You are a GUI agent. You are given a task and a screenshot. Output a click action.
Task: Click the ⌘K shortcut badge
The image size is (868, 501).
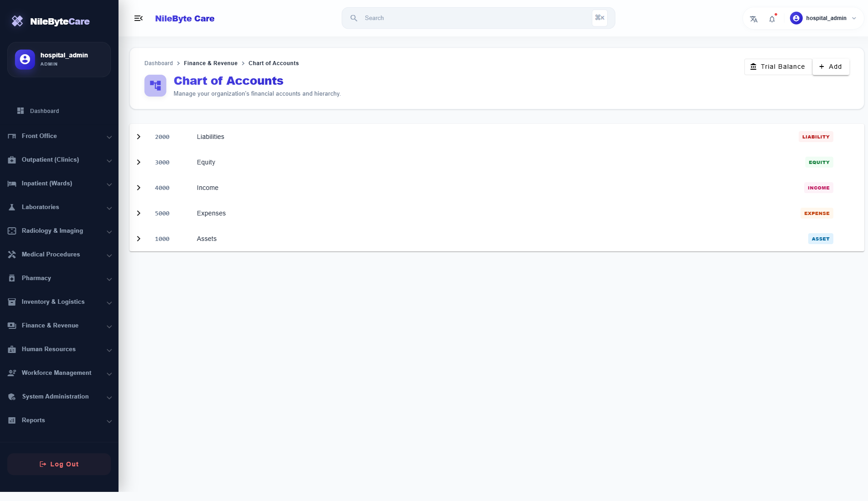click(x=599, y=18)
